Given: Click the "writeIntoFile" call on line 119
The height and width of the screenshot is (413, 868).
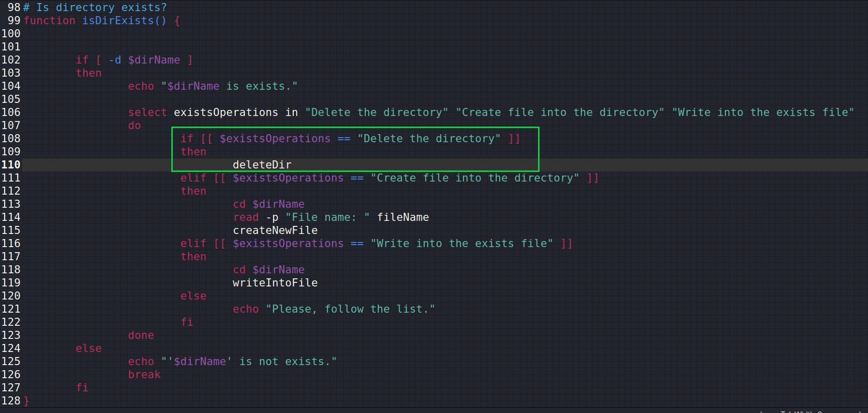Looking at the screenshot, I should click(x=275, y=283).
